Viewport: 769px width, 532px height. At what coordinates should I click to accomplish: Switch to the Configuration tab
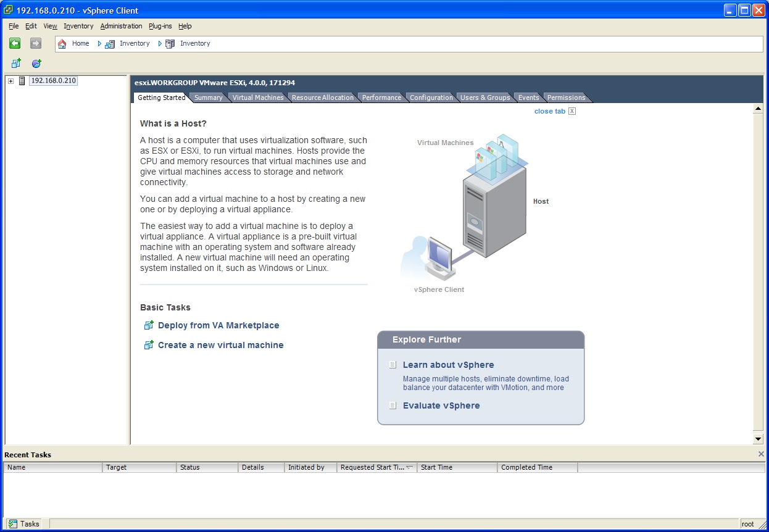tap(431, 98)
